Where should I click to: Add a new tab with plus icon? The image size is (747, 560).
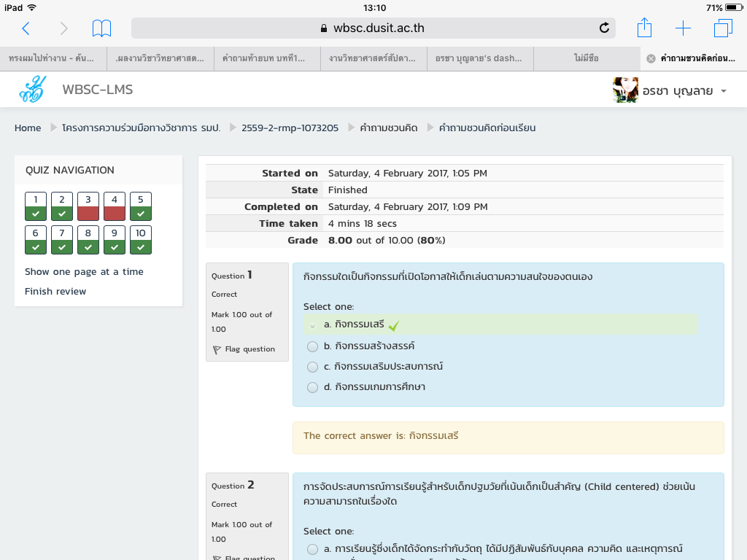683,28
